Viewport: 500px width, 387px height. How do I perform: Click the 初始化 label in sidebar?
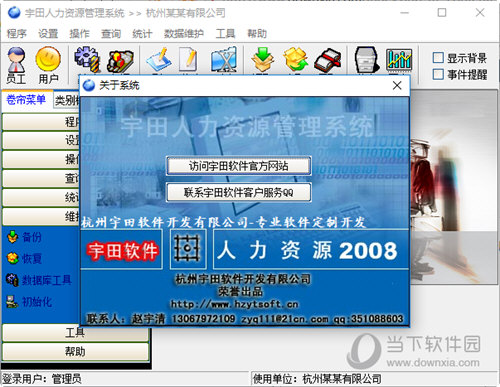[x=37, y=302]
